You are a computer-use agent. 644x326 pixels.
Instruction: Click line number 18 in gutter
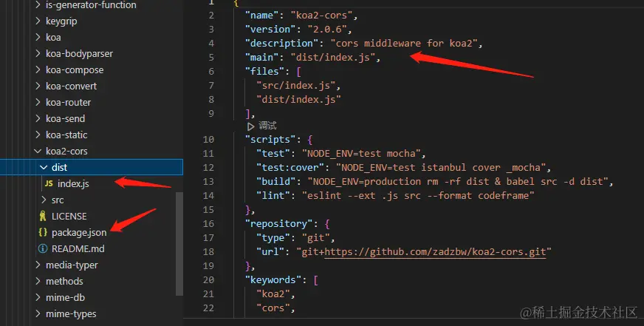tap(208, 251)
